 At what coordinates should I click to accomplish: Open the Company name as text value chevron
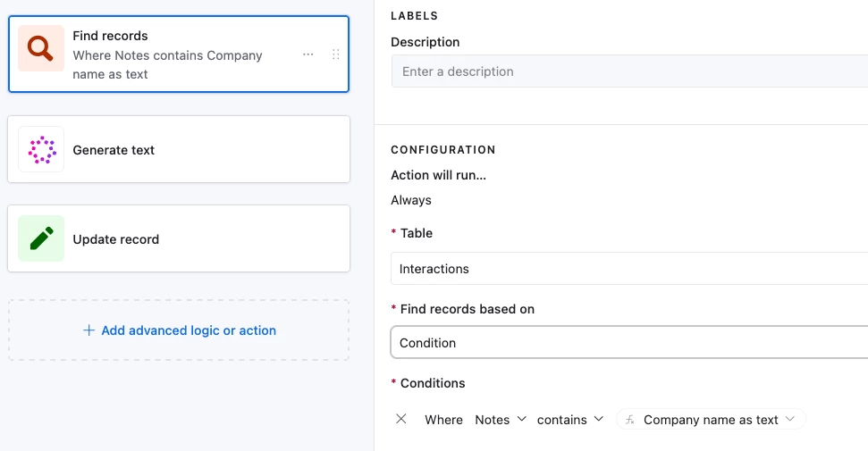coord(790,420)
